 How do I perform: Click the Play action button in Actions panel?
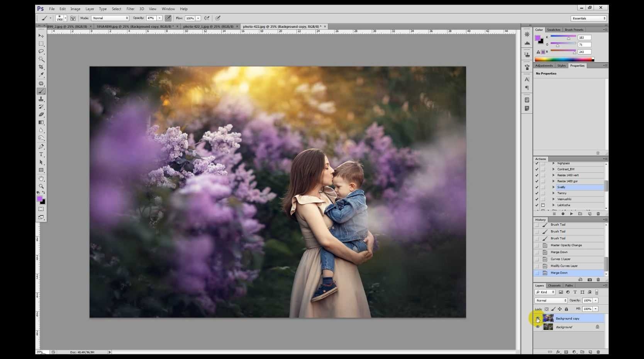(x=571, y=214)
